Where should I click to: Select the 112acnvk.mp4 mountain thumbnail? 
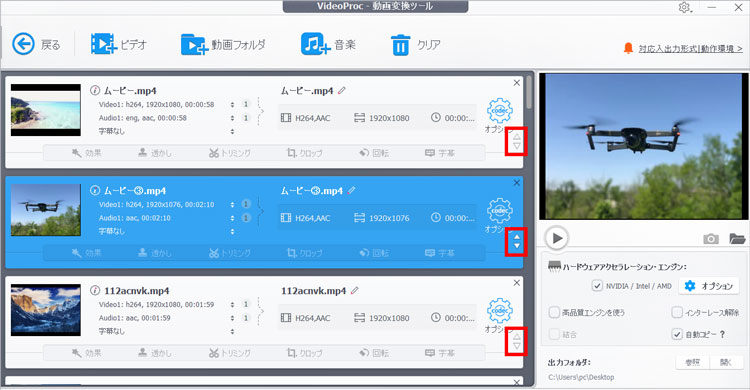tap(46, 310)
